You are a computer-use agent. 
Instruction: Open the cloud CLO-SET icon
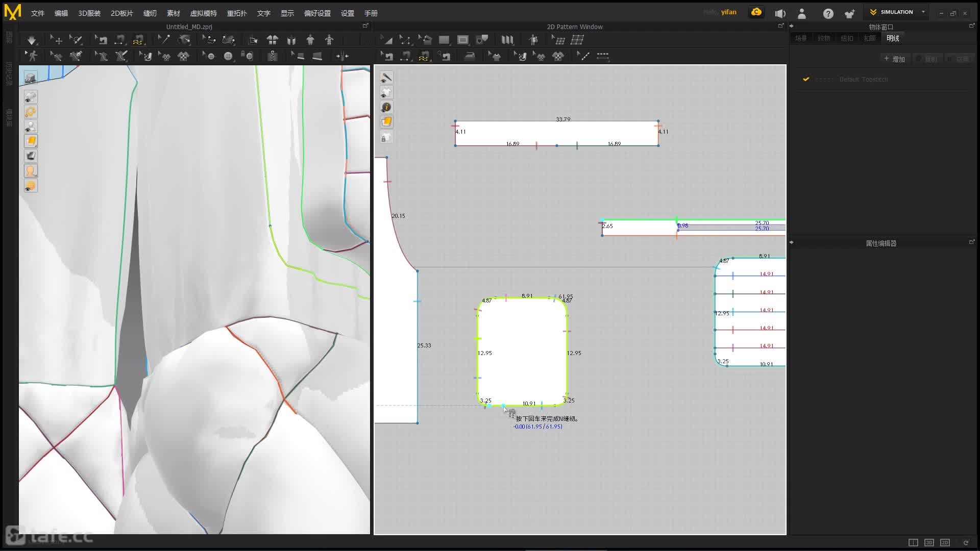point(756,12)
